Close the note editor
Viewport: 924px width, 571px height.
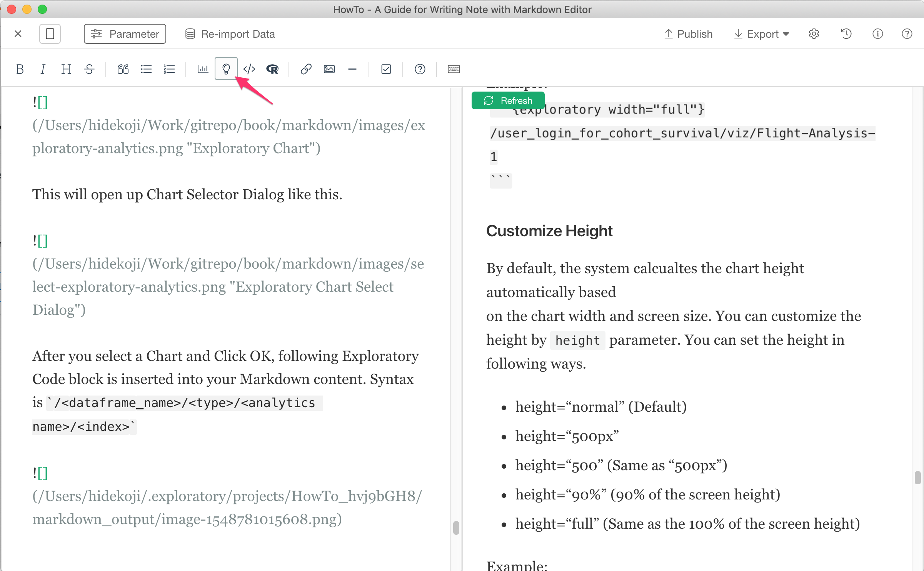(x=18, y=34)
